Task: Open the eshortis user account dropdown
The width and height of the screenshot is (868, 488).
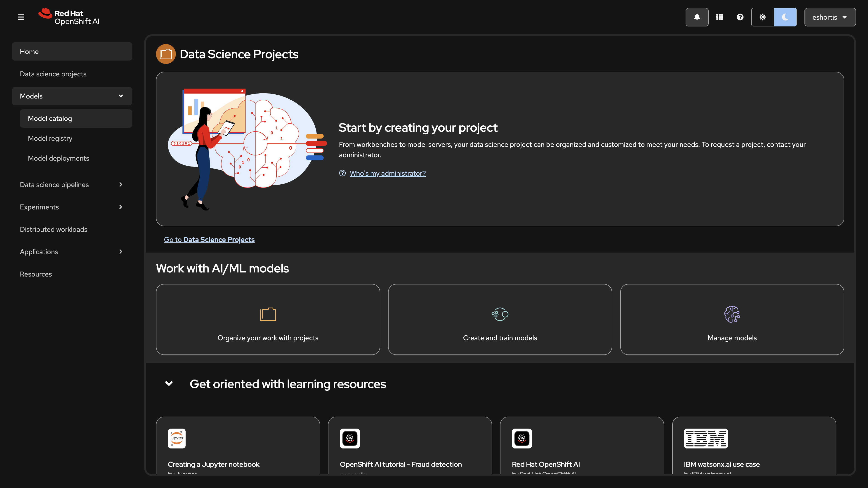Action: [830, 17]
